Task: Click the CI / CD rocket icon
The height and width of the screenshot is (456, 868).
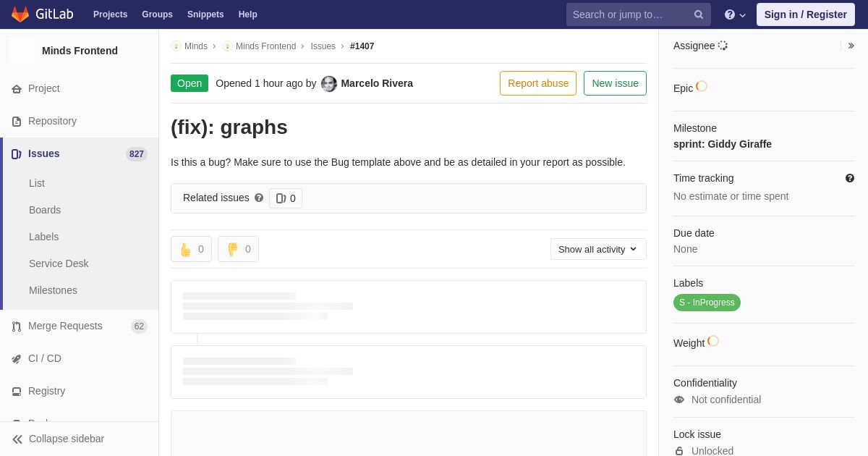Action: [17, 358]
